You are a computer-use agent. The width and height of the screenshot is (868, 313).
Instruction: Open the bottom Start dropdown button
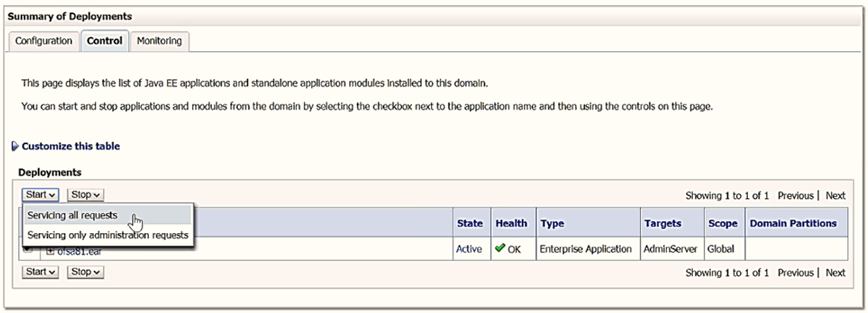click(x=40, y=272)
